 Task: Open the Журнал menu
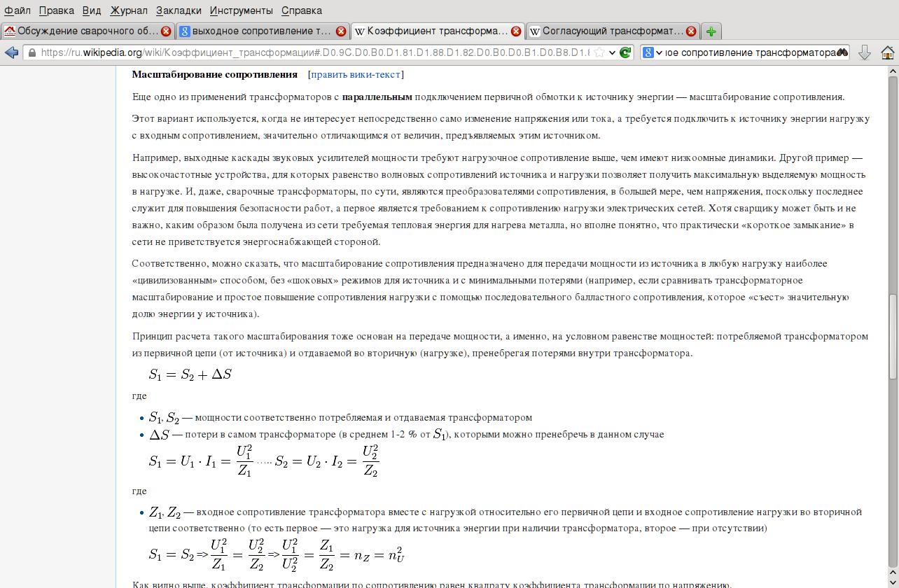pos(129,10)
